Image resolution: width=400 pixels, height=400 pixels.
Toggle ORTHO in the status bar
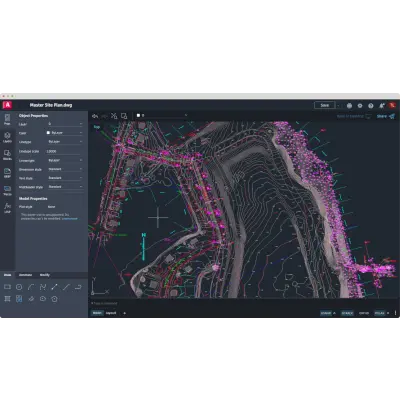(x=364, y=313)
